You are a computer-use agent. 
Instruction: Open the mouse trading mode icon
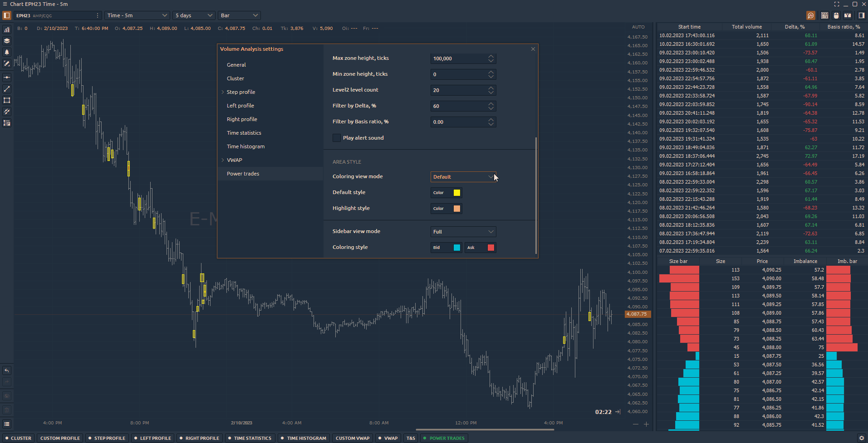836,15
